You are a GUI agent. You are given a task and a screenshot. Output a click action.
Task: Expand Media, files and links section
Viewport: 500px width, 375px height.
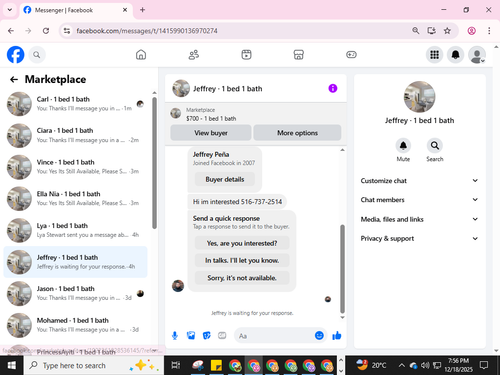tap(419, 219)
